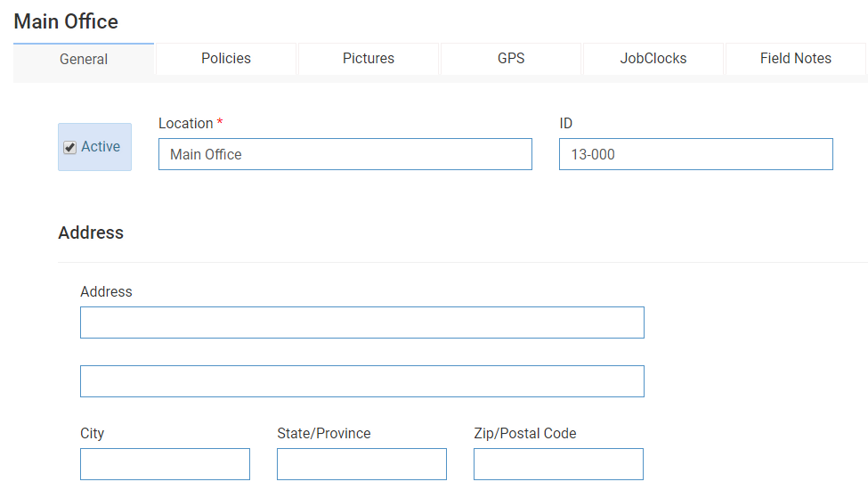The image size is (868, 498).
Task: Click the second Address line input
Action: click(x=361, y=381)
